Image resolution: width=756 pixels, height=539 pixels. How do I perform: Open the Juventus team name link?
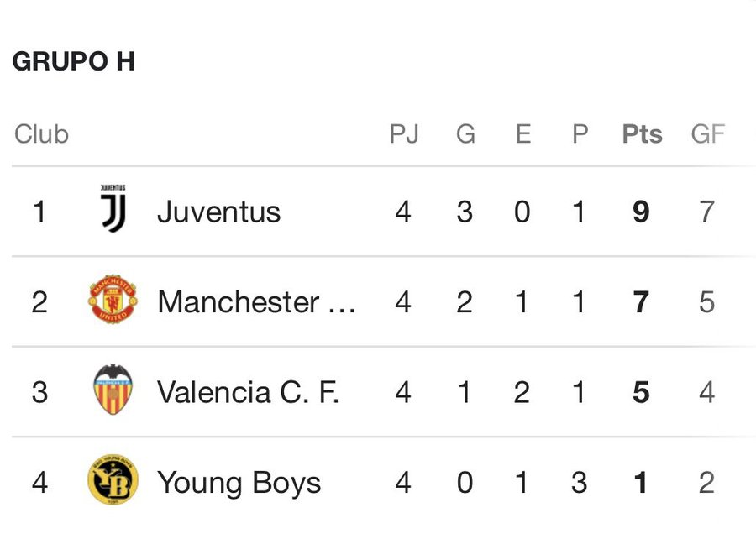pos(218,212)
